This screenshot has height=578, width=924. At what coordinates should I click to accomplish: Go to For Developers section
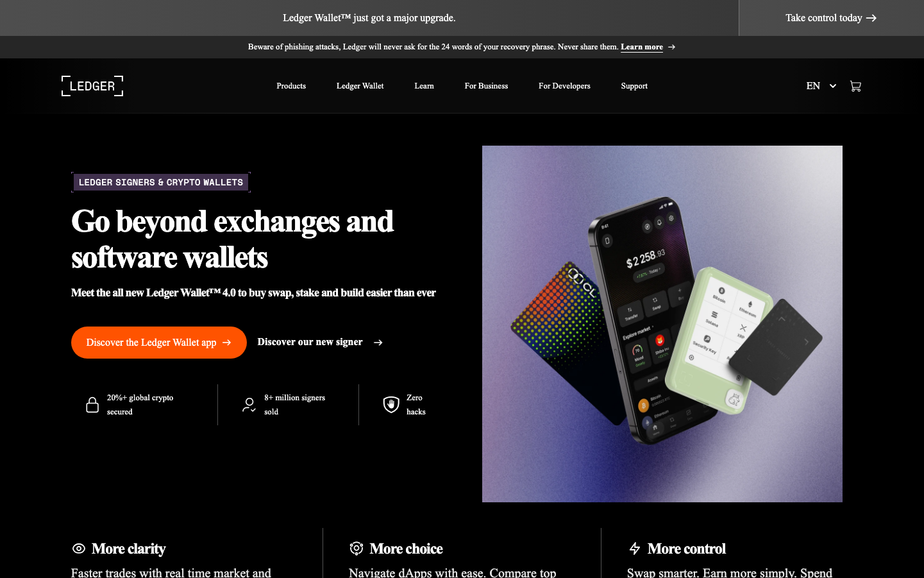tap(564, 86)
